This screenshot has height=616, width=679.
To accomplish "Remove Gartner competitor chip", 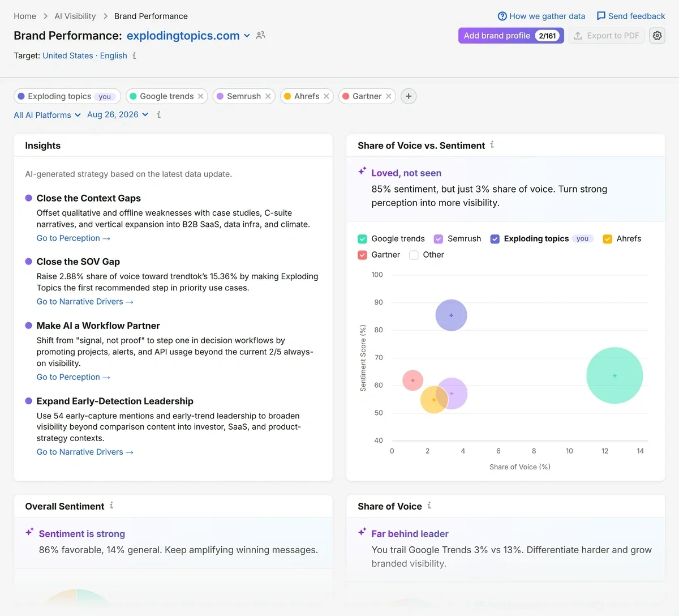I will tap(388, 96).
